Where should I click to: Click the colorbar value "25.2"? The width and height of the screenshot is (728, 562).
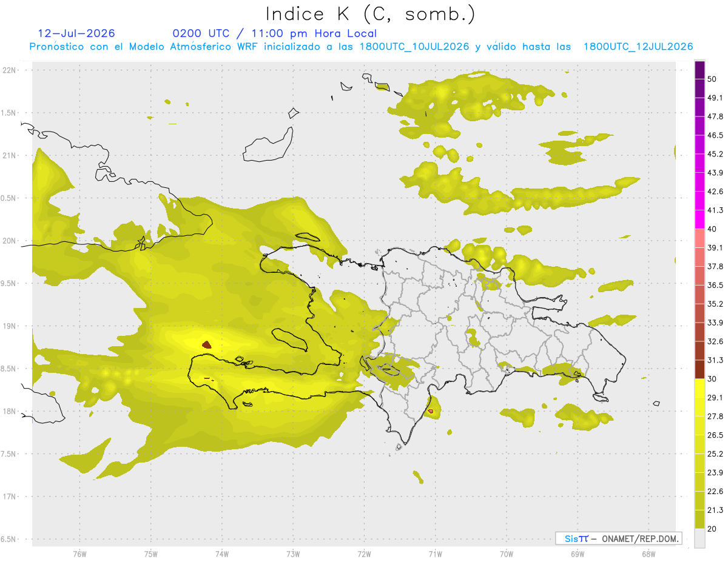(715, 454)
